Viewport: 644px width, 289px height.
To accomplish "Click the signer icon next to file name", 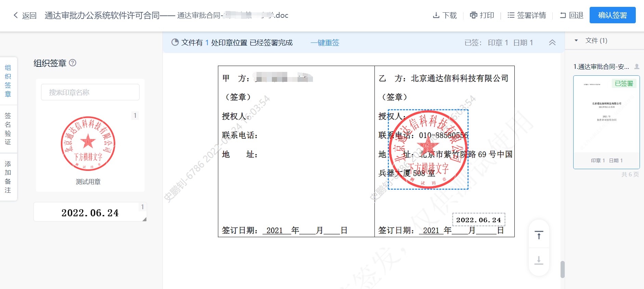I will [x=637, y=66].
